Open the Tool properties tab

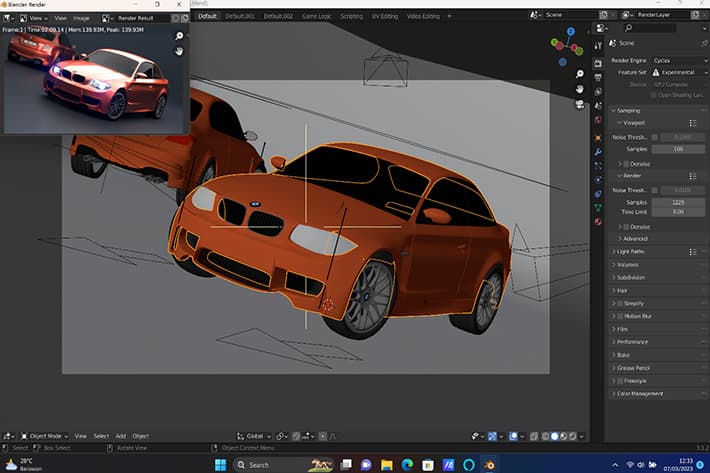[598, 46]
